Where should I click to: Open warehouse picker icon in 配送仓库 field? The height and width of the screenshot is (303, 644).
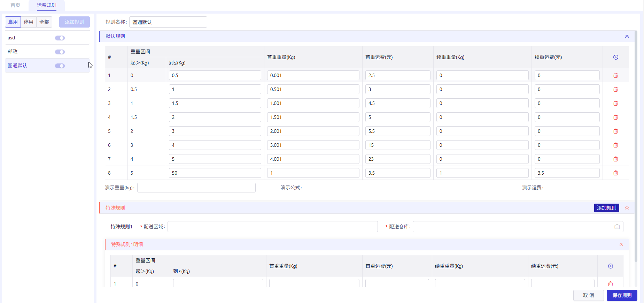coord(617,227)
